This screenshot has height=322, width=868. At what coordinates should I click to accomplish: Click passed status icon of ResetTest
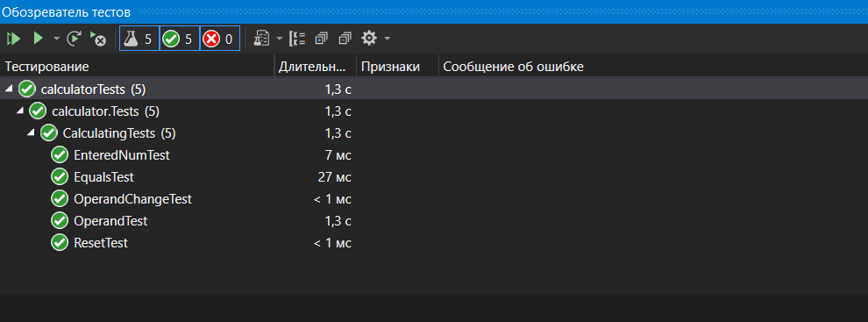click(x=60, y=242)
